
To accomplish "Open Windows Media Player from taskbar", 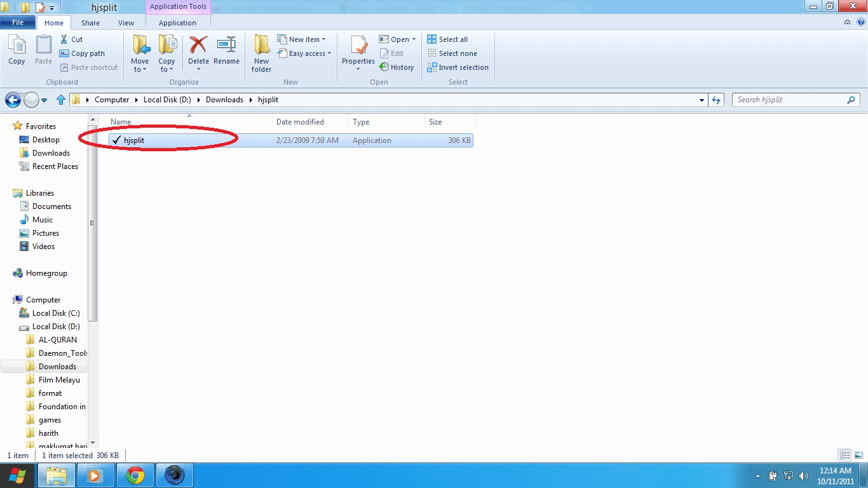I will click(x=95, y=475).
